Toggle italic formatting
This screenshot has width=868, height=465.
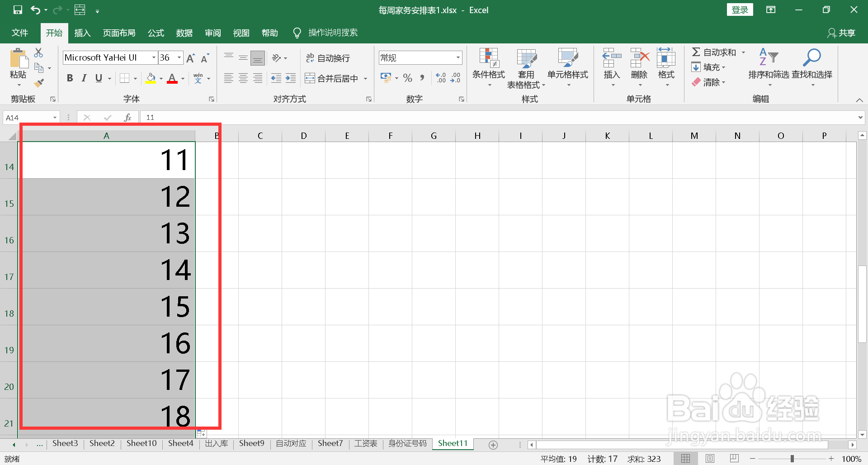tap(84, 78)
